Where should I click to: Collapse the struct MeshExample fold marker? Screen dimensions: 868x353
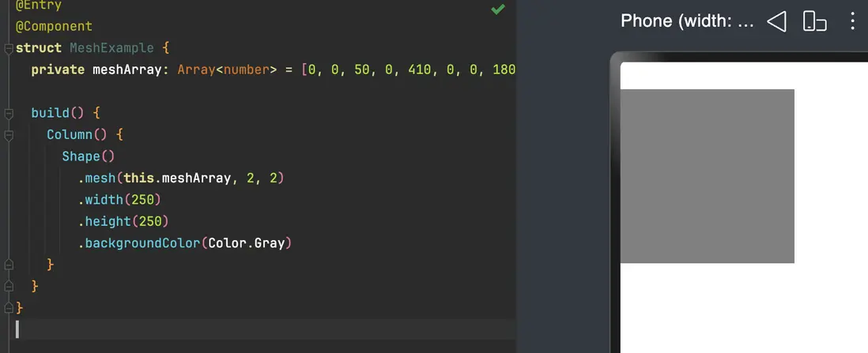(9, 48)
